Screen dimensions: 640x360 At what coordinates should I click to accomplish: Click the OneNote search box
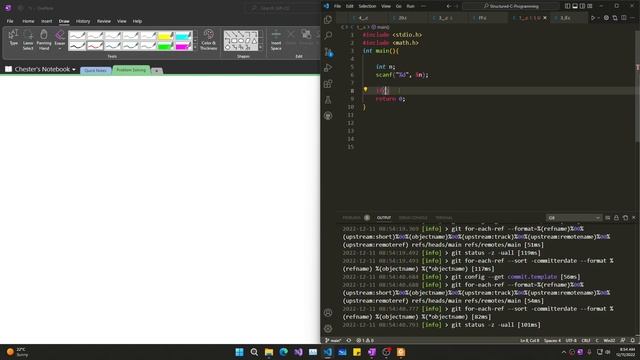[282, 8]
